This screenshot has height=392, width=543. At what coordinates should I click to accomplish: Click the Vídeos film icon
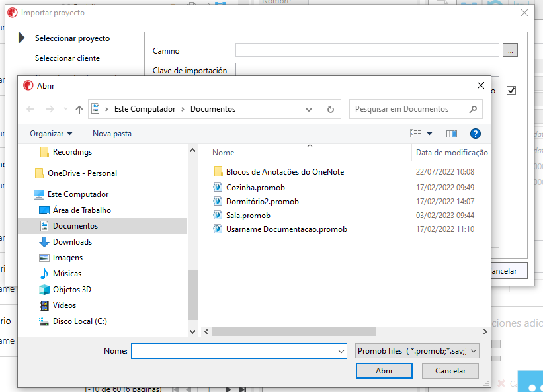click(x=44, y=305)
